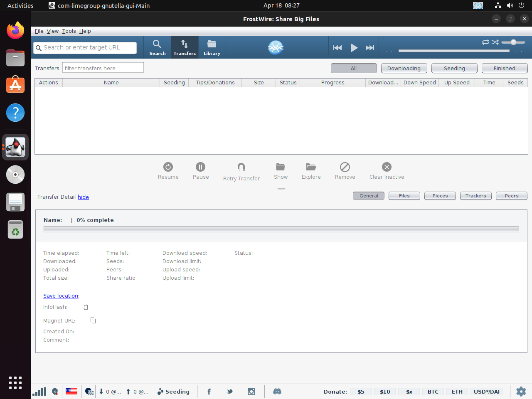Open the Save location link
The image size is (532, 399).
tap(61, 296)
